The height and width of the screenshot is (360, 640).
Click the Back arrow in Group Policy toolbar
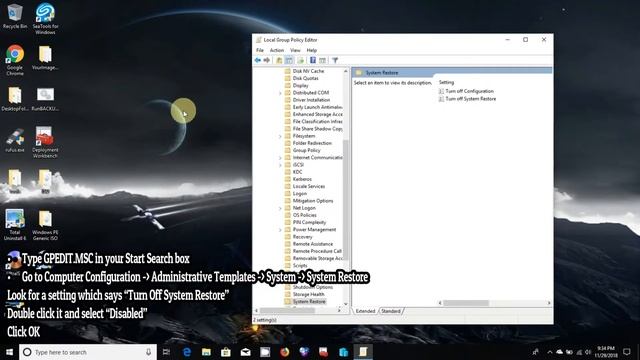(258, 60)
